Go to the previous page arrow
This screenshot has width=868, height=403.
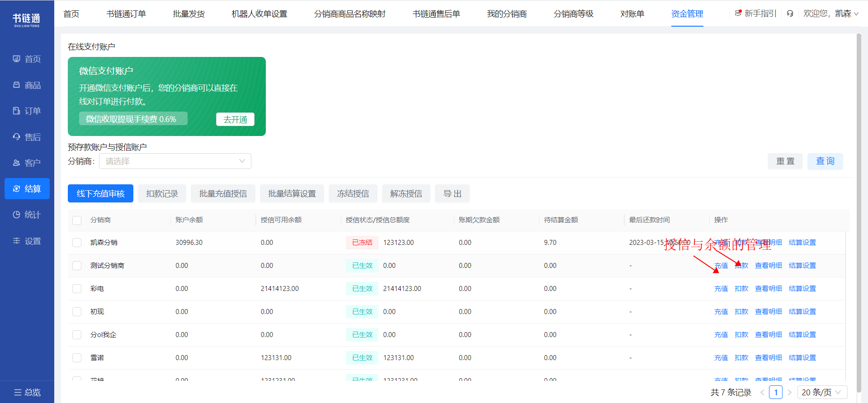(x=762, y=392)
